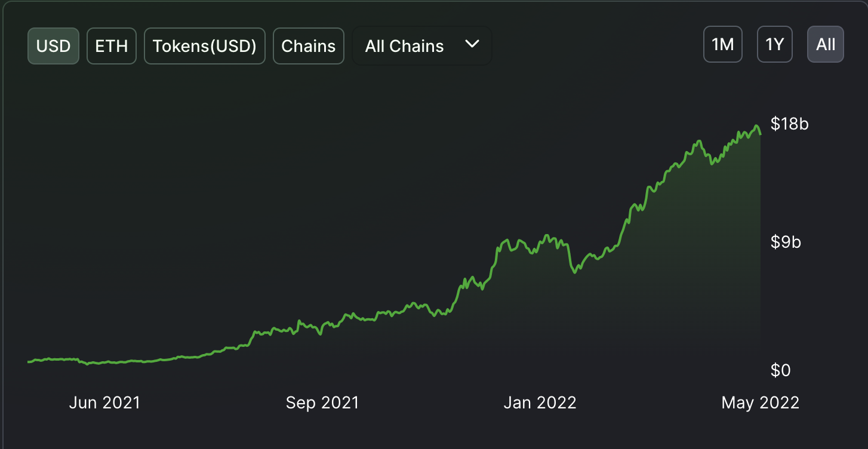
Task: Select the 1Y time range
Action: click(x=774, y=44)
